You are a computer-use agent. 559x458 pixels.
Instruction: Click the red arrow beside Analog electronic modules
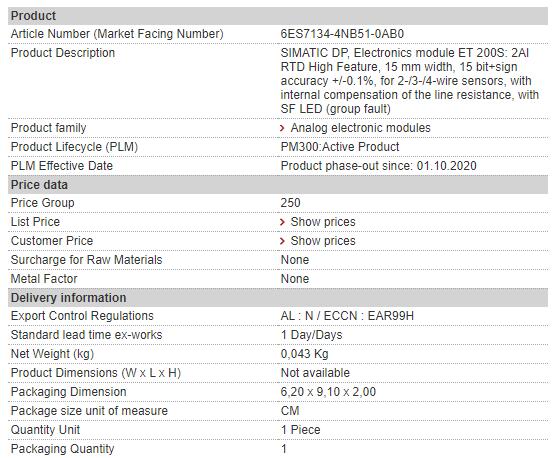(x=282, y=128)
